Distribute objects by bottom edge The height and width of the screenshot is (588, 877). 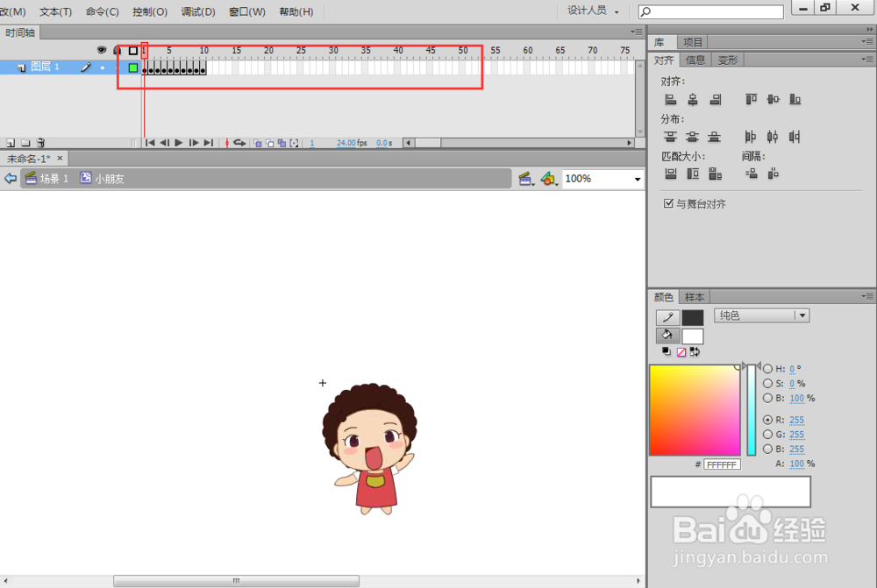click(x=714, y=137)
